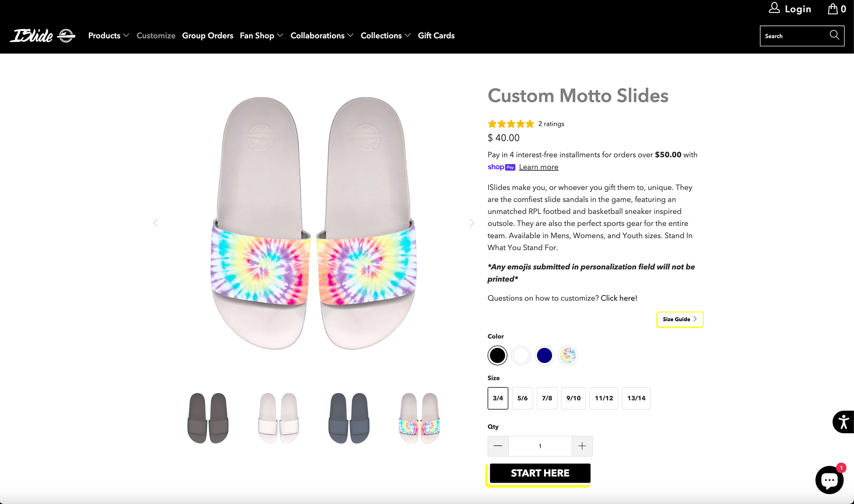854x504 pixels.
Task: Show the previous product image arrow
Action: (x=156, y=223)
